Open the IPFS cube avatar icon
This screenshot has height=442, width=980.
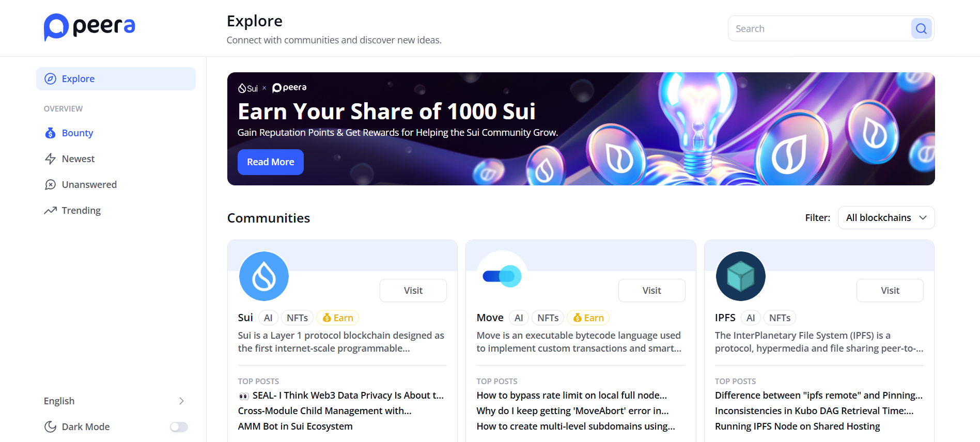[x=740, y=276]
